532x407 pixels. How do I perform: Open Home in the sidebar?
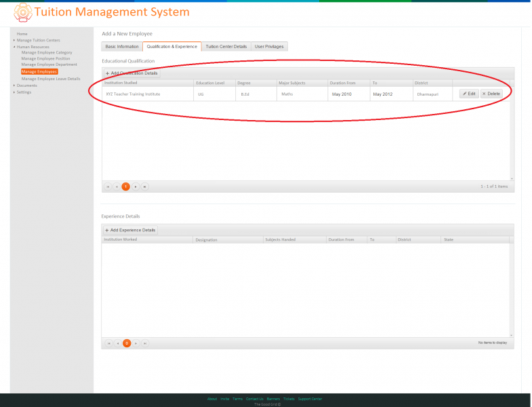click(22, 34)
